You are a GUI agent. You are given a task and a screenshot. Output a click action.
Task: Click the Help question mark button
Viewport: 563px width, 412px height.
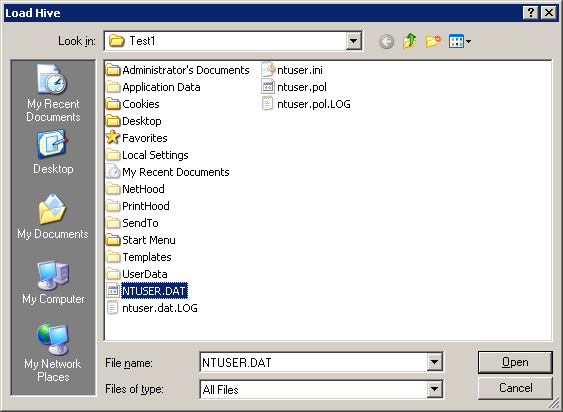pyautogui.click(x=531, y=13)
